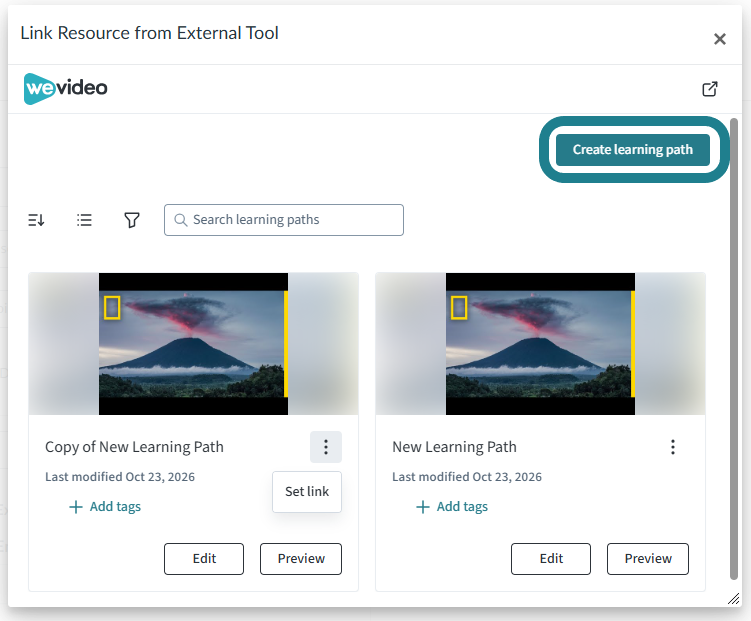Viewport: 751px width, 621px height.
Task: Edit the New Learning Path card
Action: click(551, 559)
